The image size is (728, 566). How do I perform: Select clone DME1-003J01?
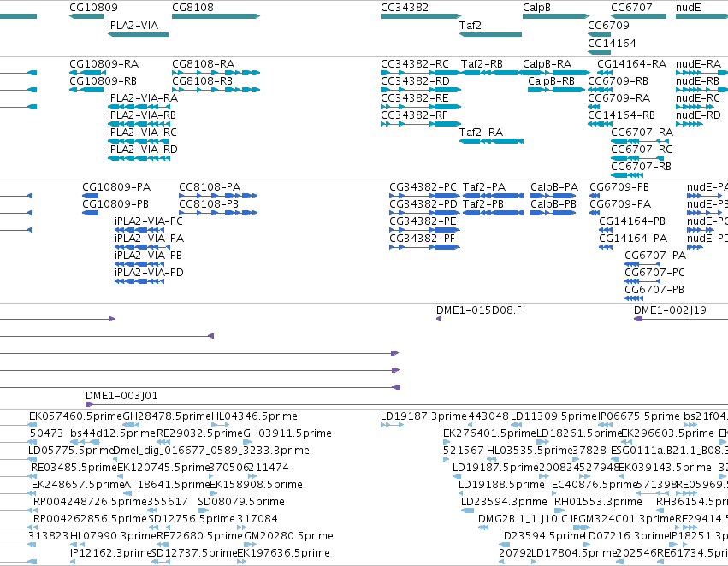coord(121,396)
